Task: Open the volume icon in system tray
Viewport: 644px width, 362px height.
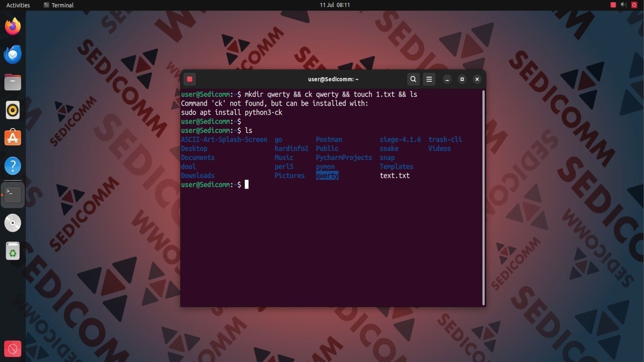Action: click(623, 5)
